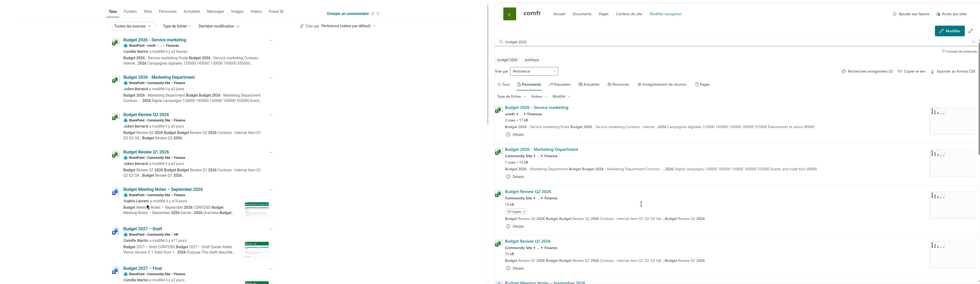The height and width of the screenshot is (284, 980).
Task: Open ellipsis menu for Budget Review Q2 2026
Action: pyautogui.click(x=271, y=115)
